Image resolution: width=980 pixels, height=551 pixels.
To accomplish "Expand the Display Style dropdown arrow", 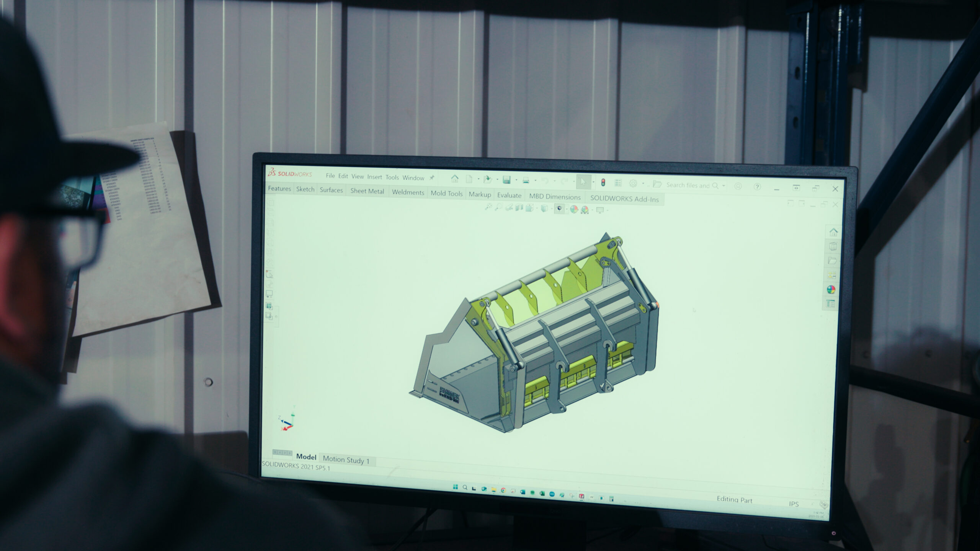I will (x=551, y=209).
